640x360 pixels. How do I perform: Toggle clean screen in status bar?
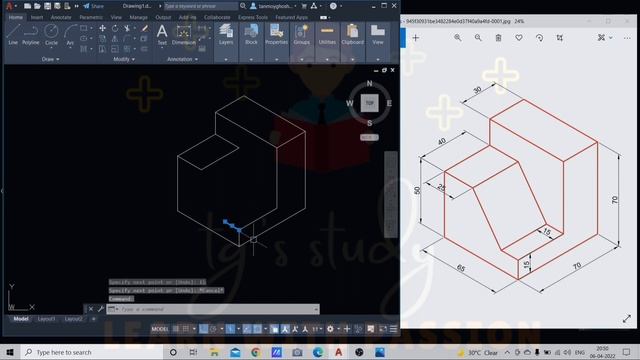[383, 329]
